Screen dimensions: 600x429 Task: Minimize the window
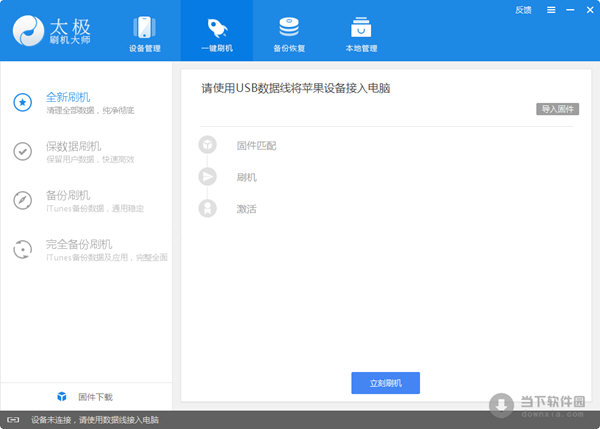(x=570, y=10)
